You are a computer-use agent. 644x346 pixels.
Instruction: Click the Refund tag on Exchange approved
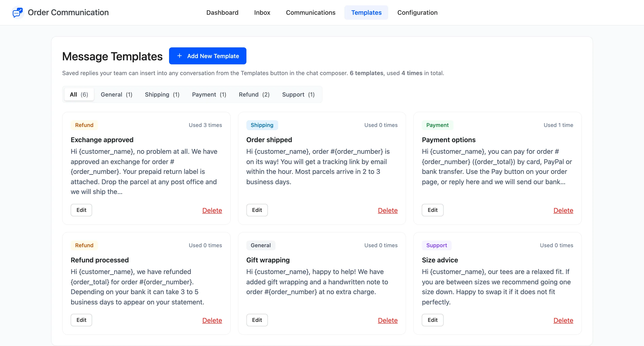[x=84, y=125]
